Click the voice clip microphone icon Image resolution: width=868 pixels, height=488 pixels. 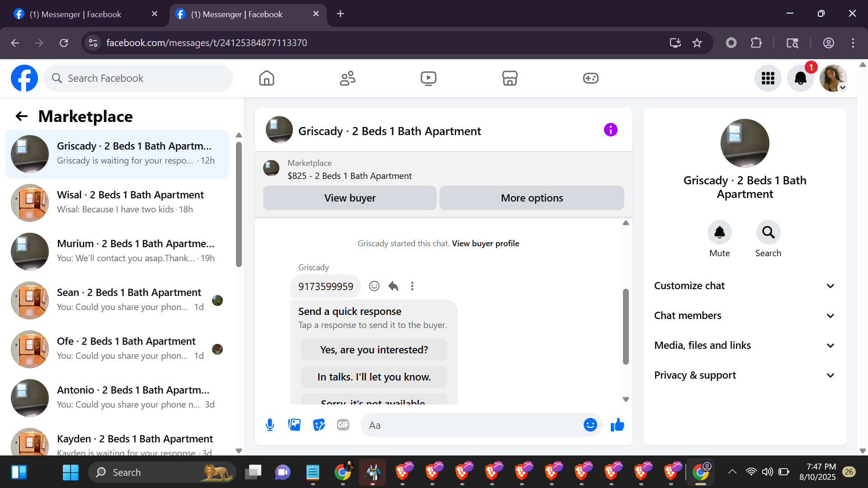[x=270, y=425]
